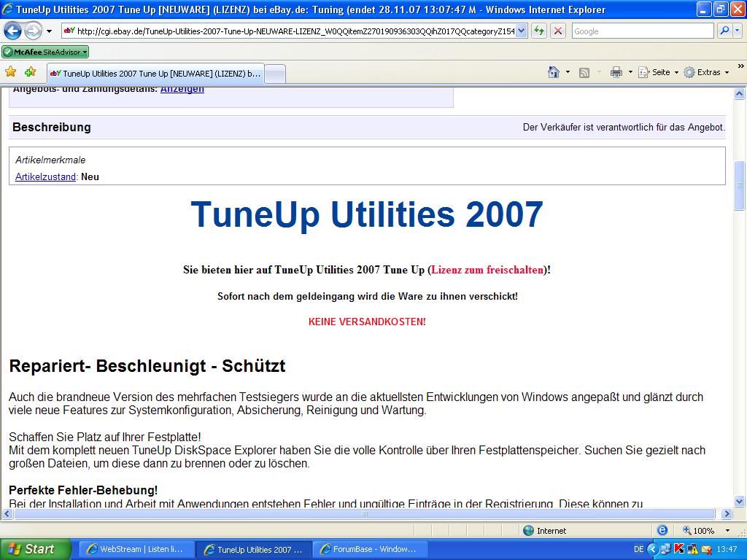Go to the home page via Home icon

[x=554, y=72]
